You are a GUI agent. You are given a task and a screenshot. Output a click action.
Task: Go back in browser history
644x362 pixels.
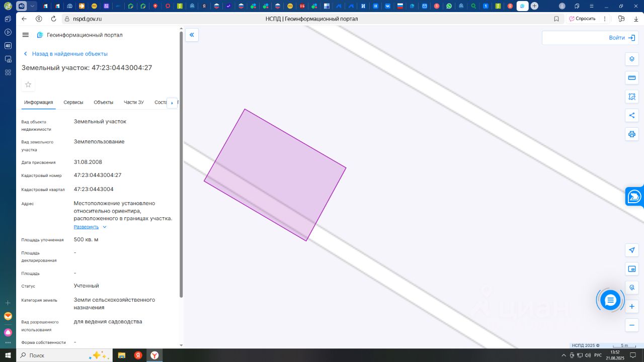[x=24, y=19]
